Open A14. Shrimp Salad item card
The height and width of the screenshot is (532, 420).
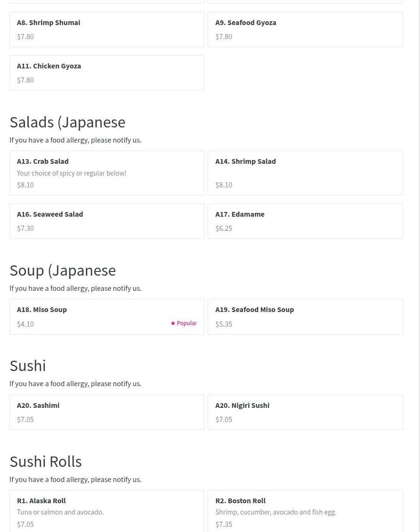coord(305,173)
